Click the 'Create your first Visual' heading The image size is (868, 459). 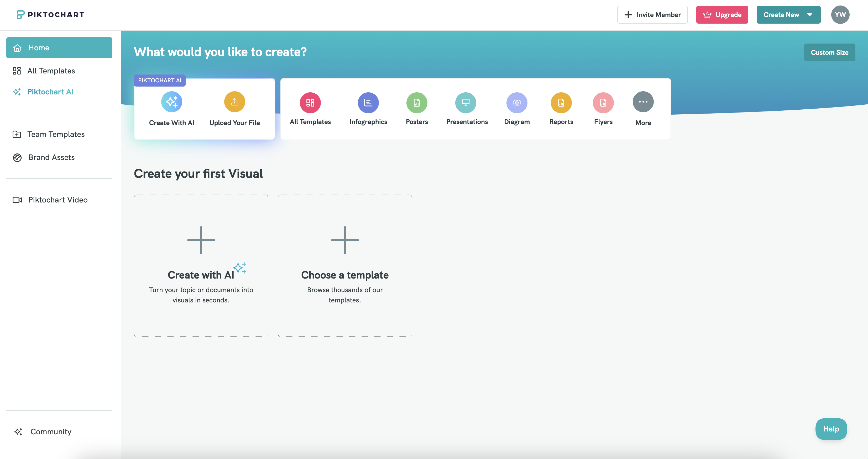[x=198, y=174]
